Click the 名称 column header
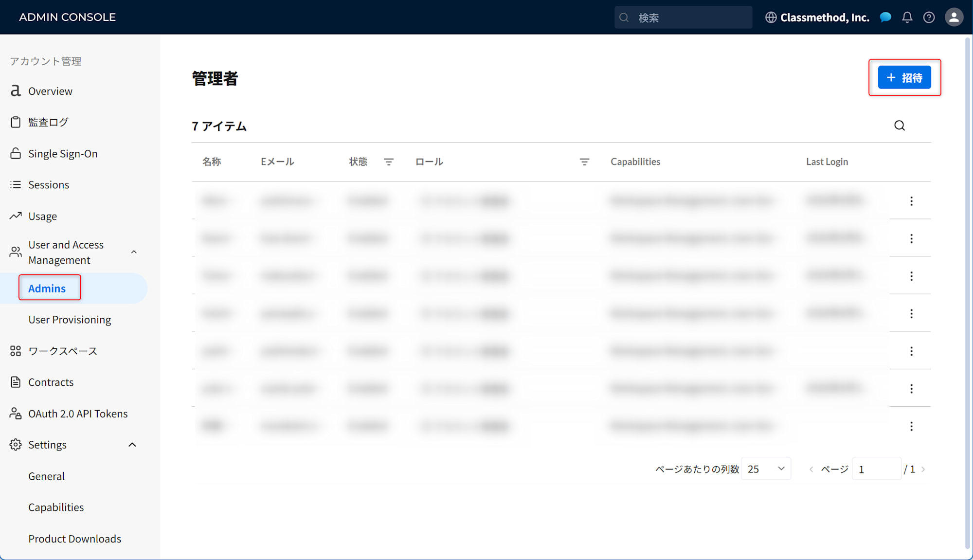The image size is (973, 560). 212,162
